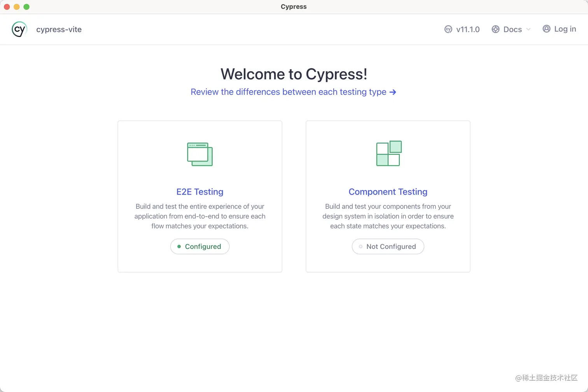Image resolution: width=588 pixels, height=392 pixels.
Task: Click the hollow dot in the Not Configured badge
Action: (360, 247)
